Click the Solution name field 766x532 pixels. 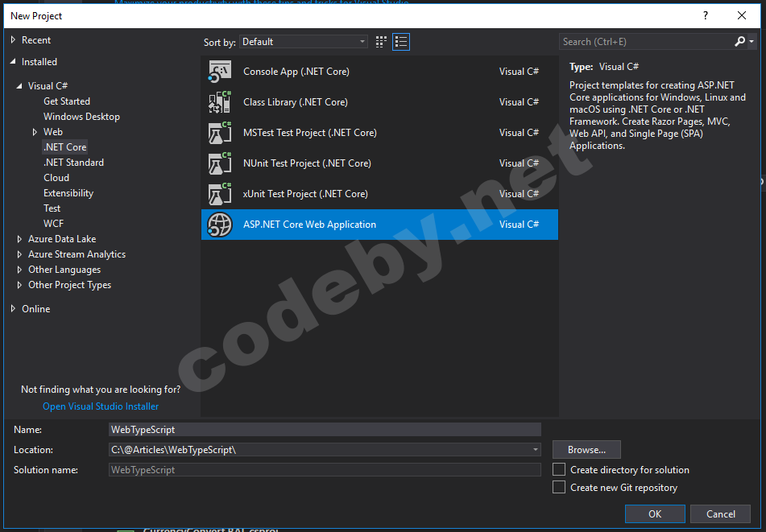(x=325, y=469)
